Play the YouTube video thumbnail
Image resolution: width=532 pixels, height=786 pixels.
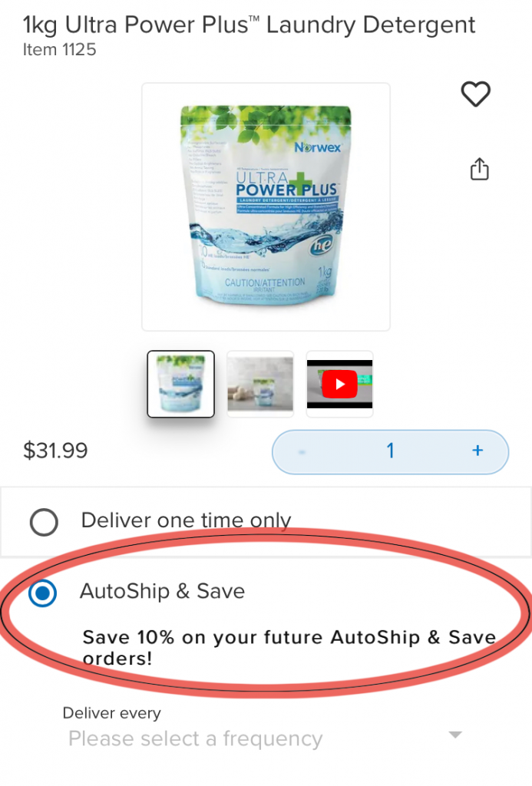(339, 384)
